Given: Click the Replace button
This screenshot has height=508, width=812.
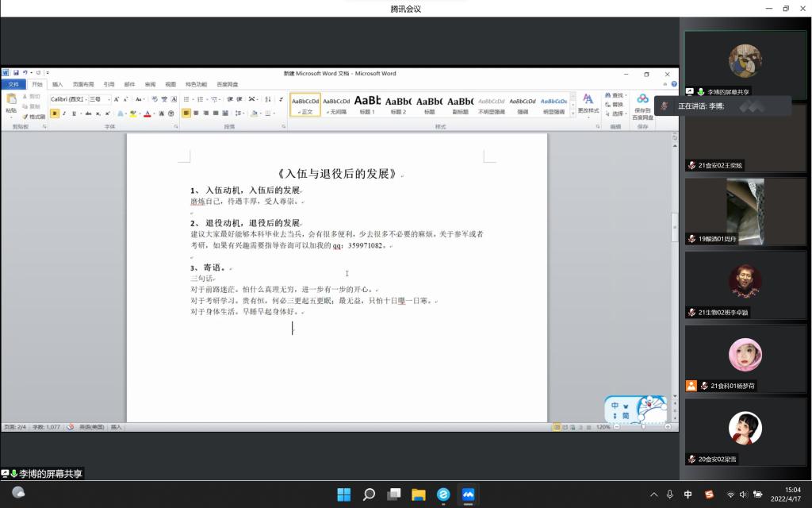Looking at the screenshot, I should point(617,104).
